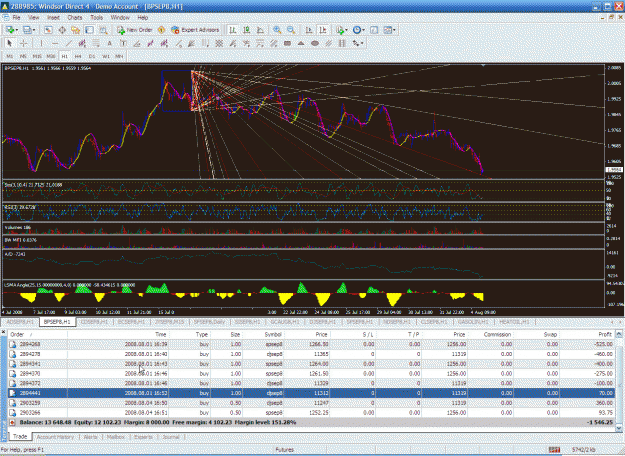This screenshot has width=625, height=456.
Task: Switch chart timeframe to D1
Action: tap(92, 56)
